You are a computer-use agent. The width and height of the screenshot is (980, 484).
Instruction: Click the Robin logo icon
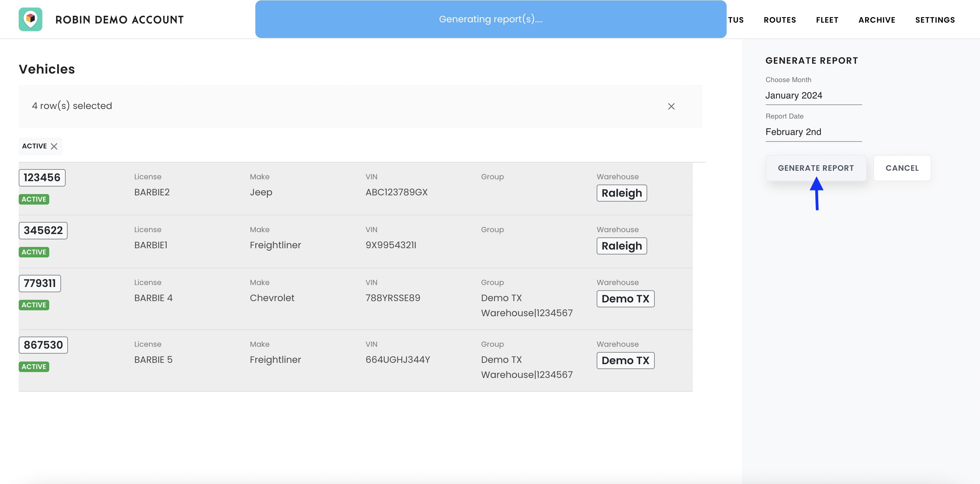tap(31, 19)
